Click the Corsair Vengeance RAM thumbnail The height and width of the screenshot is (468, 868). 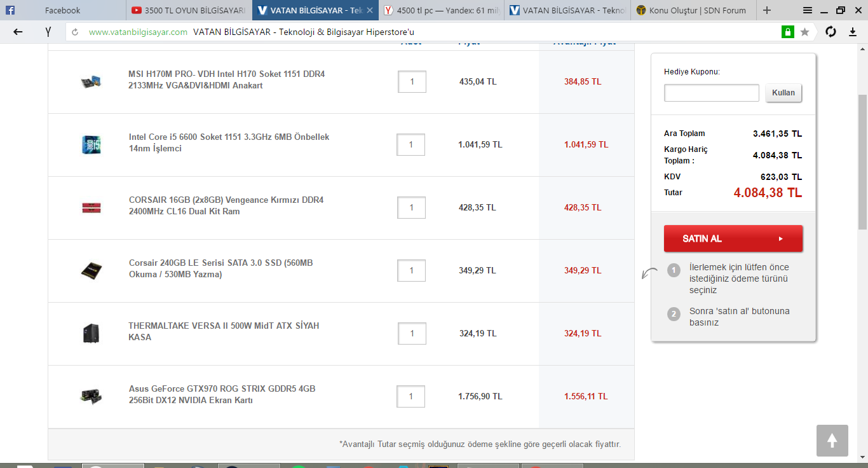[91, 207]
